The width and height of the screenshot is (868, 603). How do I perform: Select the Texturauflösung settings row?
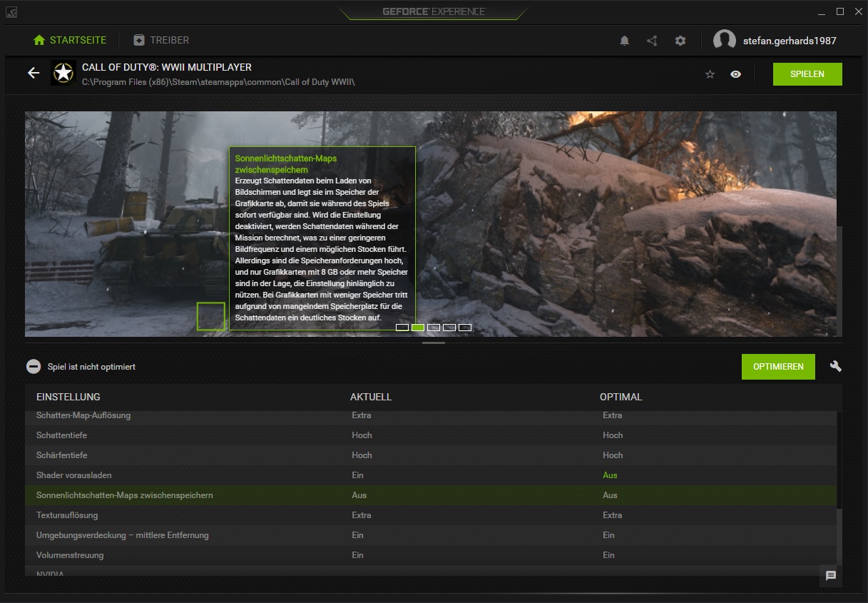click(214, 515)
